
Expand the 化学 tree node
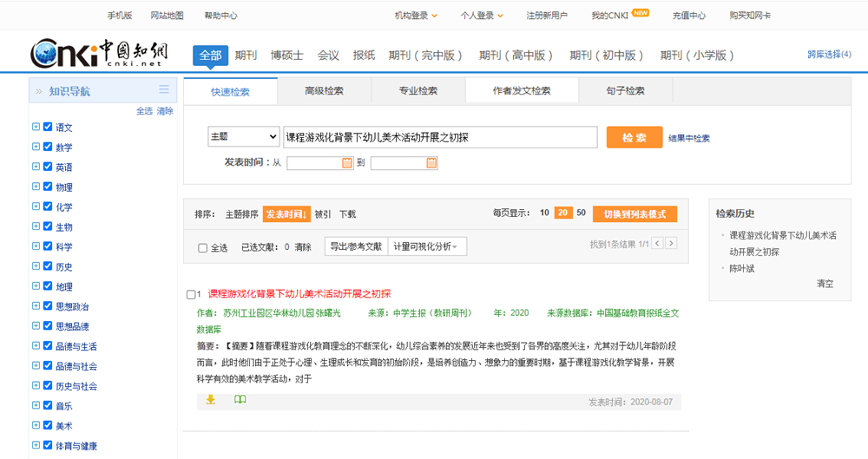click(x=36, y=207)
